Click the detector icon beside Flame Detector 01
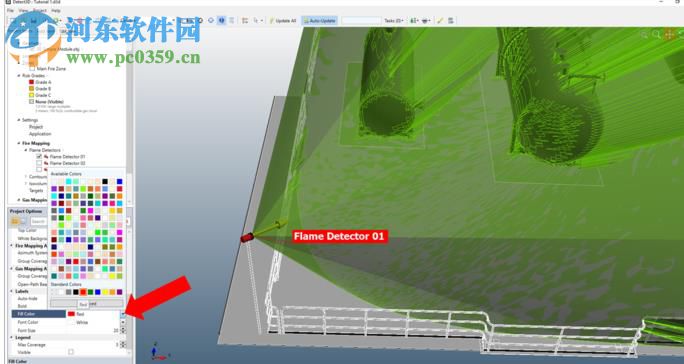Viewport: 684px width, 364px height. tap(46, 156)
